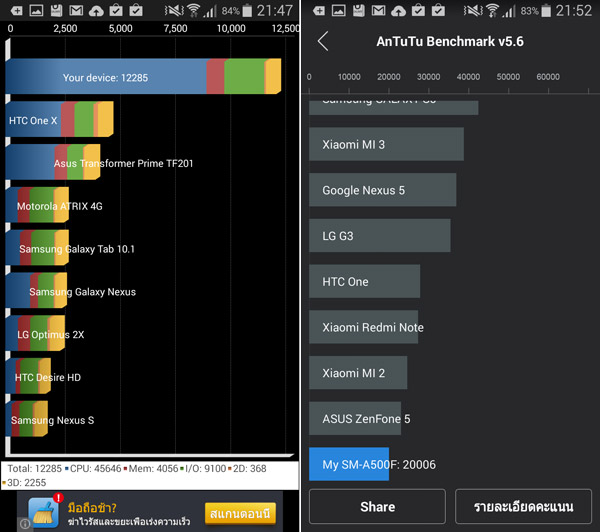
Task: Tap the Gmail notification icon in left status bar
Action: tap(55, 10)
